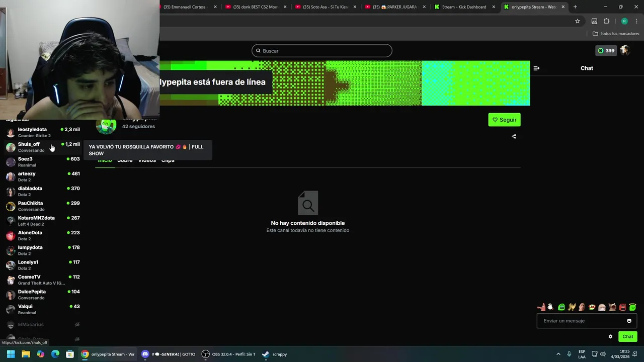This screenshot has height=362, width=644.
Task: Open PauChikita channel in sidebar
Action: tap(43, 206)
